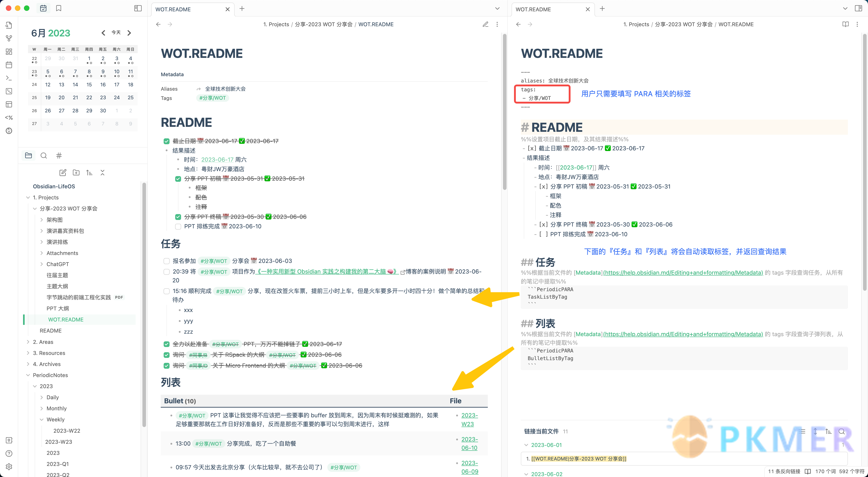Select June 17 in the calendar
The height and width of the screenshot is (477, 868).
(x=117, y=85)
